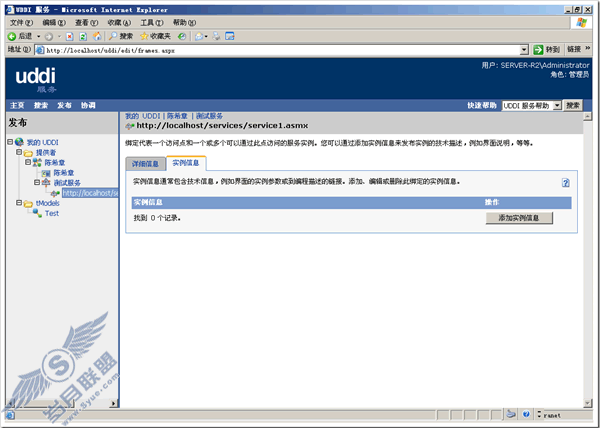Click the 链接 links toolbar label
Screen dimensions: 600x428
[x=574, y=49]
